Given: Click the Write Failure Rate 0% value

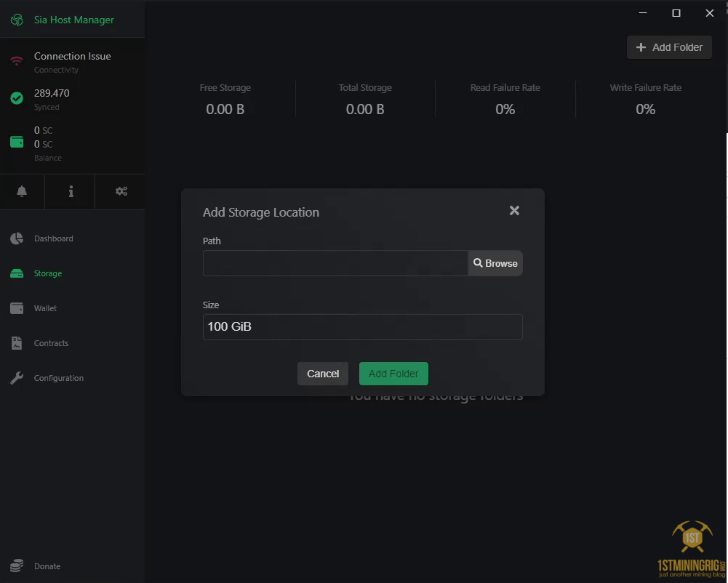Looking at the screenshot, I should pyautogui.click(x=645, y=110).
